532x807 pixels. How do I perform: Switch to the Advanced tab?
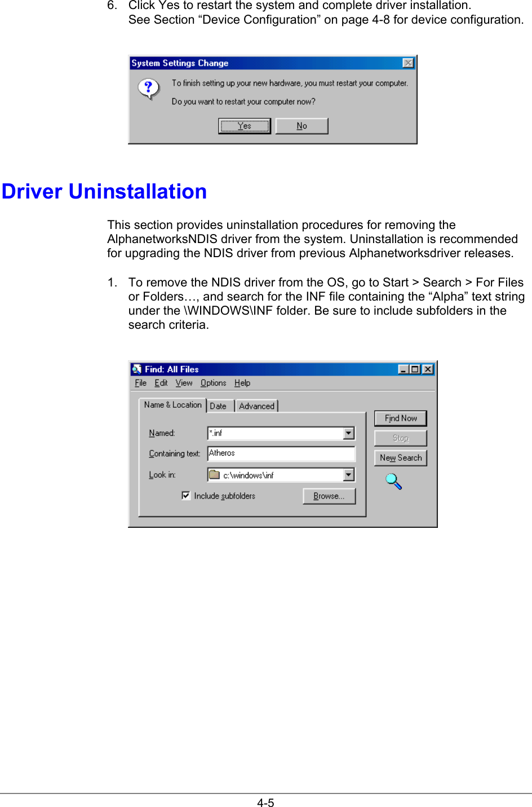(x=256, y=406)
